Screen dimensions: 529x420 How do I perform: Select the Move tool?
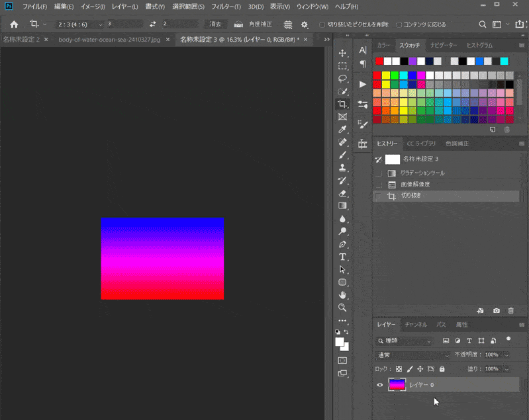point(342,53)
